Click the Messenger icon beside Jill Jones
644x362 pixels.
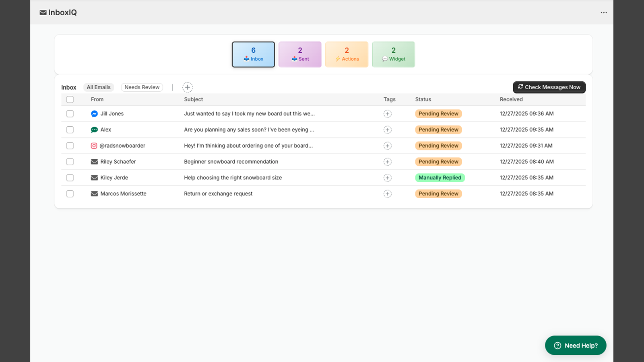click(x=94, y=114)
